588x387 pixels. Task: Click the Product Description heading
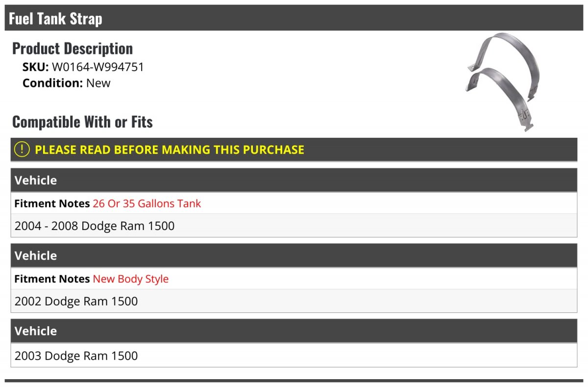click(x=73, y=49)
